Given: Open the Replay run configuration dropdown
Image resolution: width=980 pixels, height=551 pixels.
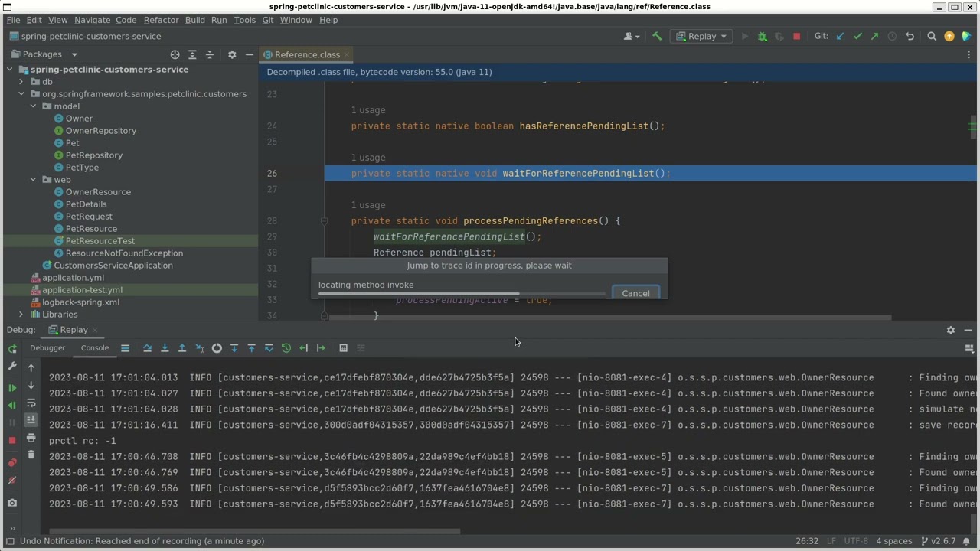Looking at the screenshot, I should click(701, 36).
